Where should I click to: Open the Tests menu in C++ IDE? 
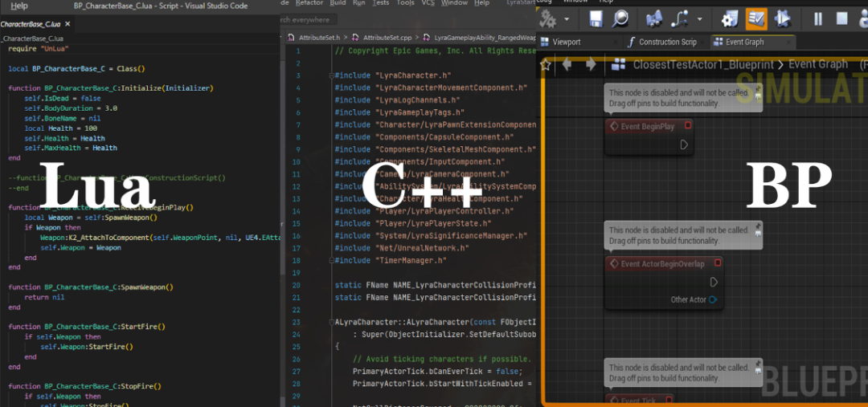pyautogui.click(x=380, y=2)
